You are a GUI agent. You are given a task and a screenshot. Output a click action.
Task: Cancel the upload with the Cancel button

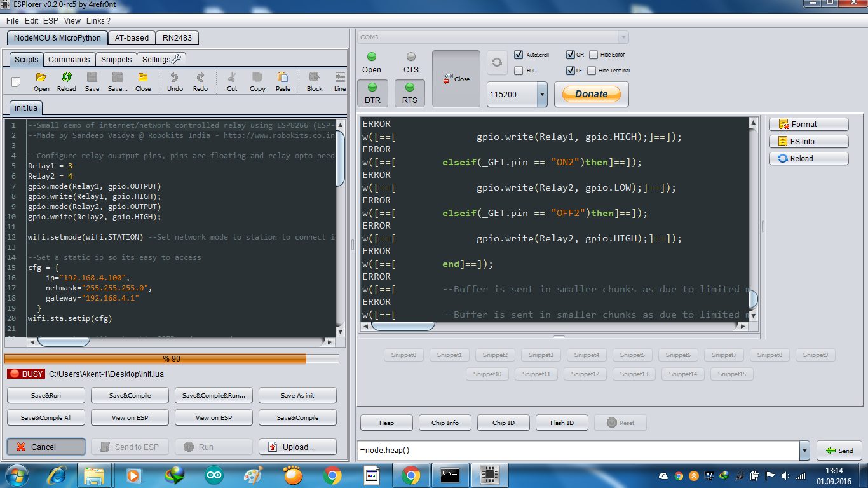(x=46, y=447)
